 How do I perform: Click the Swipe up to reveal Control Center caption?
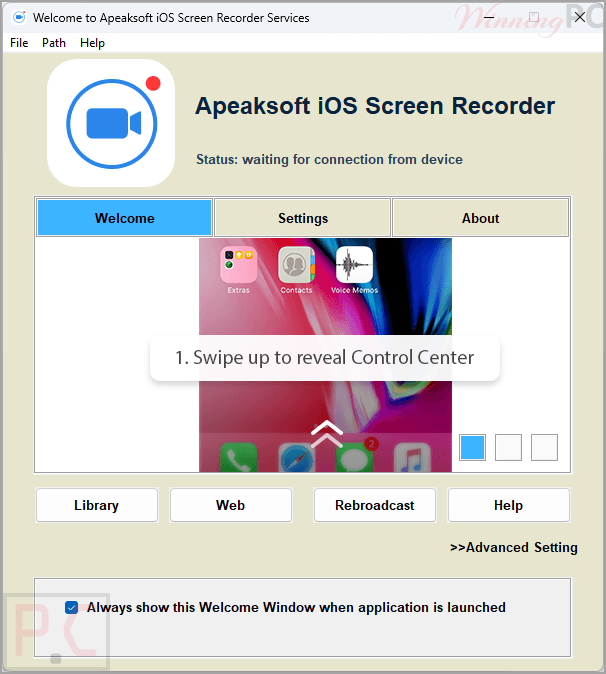tap(325, 358)
